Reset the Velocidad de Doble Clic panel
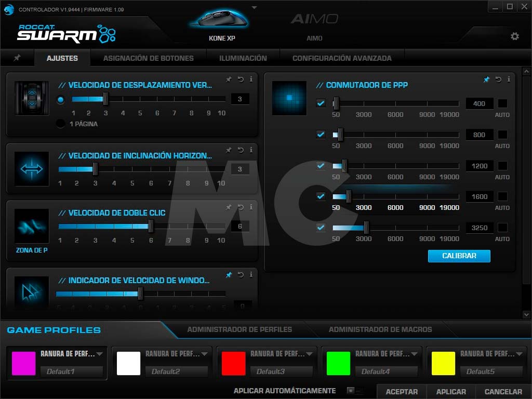This screenshot has width=532, height=399. 241,207
